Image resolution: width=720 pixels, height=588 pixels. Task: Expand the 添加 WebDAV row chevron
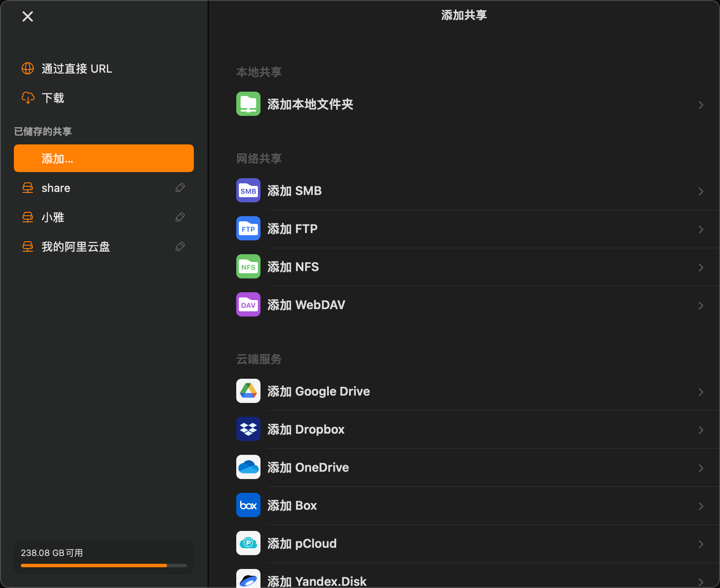tap(701, 306)
